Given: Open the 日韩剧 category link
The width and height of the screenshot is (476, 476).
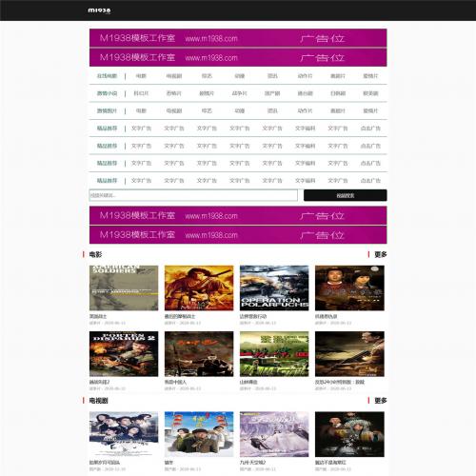Looking at the screenshot, I should (x=338, y=93).
